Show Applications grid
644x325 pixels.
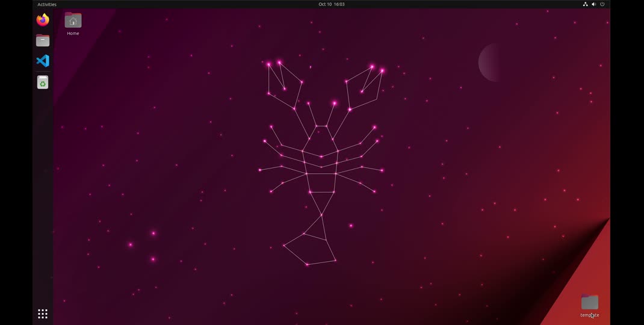click(x=43, y=314)
